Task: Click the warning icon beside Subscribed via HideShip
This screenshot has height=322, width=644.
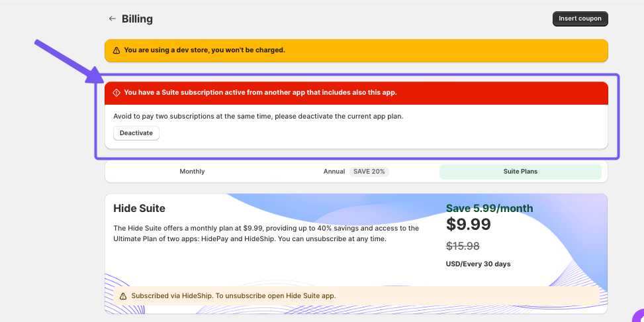Action: tap(122, 295)
